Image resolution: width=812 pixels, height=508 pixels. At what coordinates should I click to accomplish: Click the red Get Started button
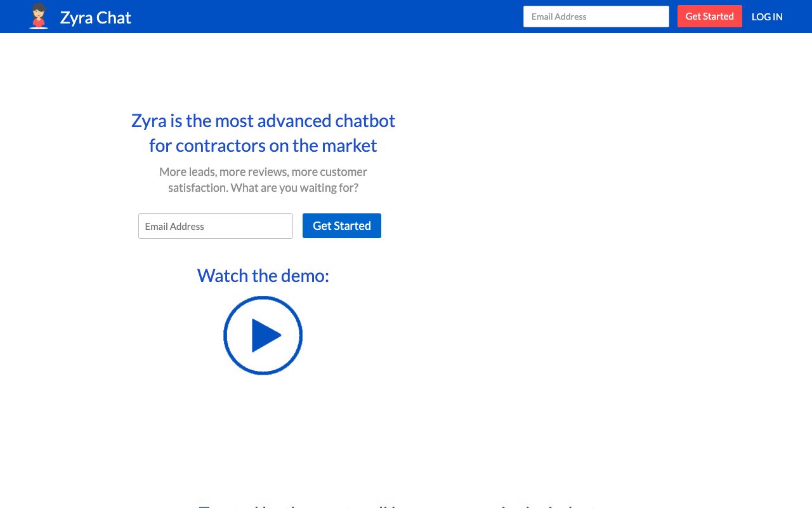(x=709, y=17)
